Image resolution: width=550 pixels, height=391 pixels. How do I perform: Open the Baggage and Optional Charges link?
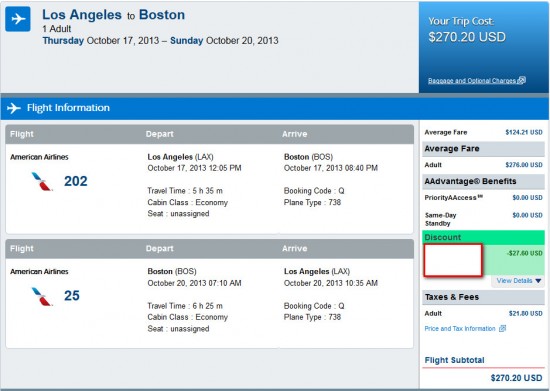(x=472, y=81)
